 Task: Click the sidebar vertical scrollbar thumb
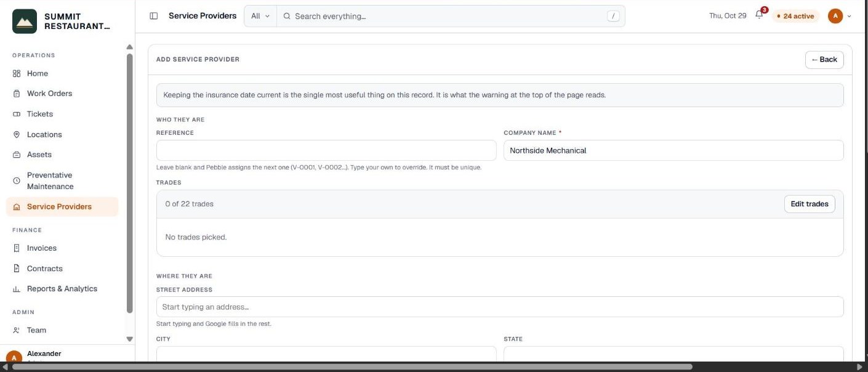[x=129, y=184]
